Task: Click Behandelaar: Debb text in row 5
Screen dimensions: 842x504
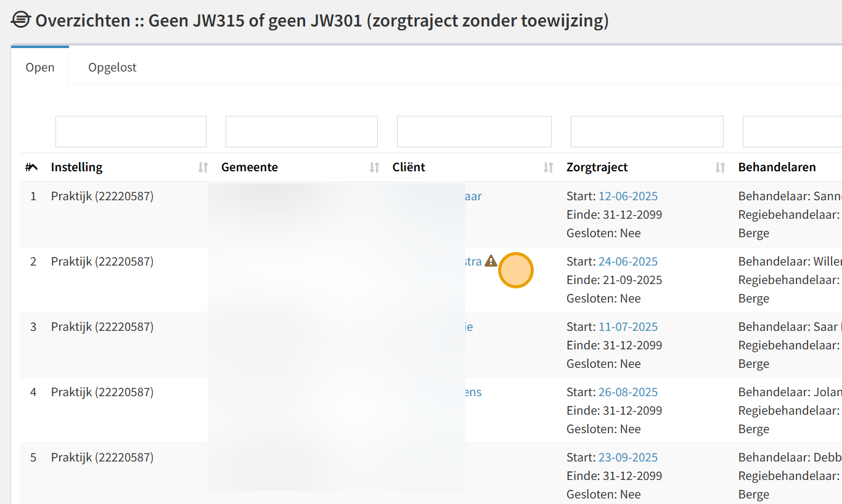Action: [x=790, y=458]
